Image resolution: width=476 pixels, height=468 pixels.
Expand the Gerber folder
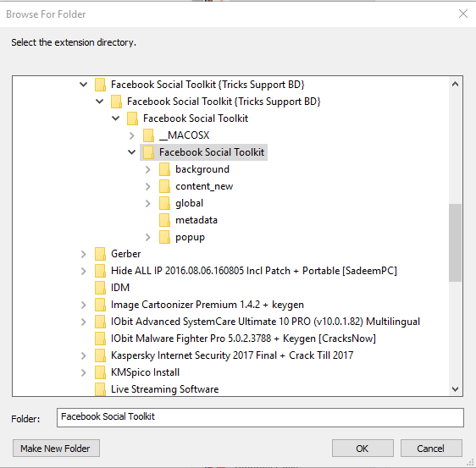tap(84, 254)
